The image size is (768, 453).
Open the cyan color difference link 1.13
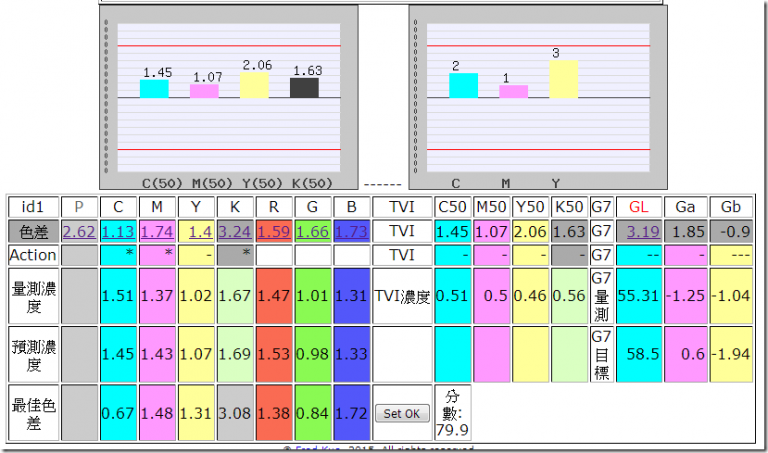click(x=118, y=231)
